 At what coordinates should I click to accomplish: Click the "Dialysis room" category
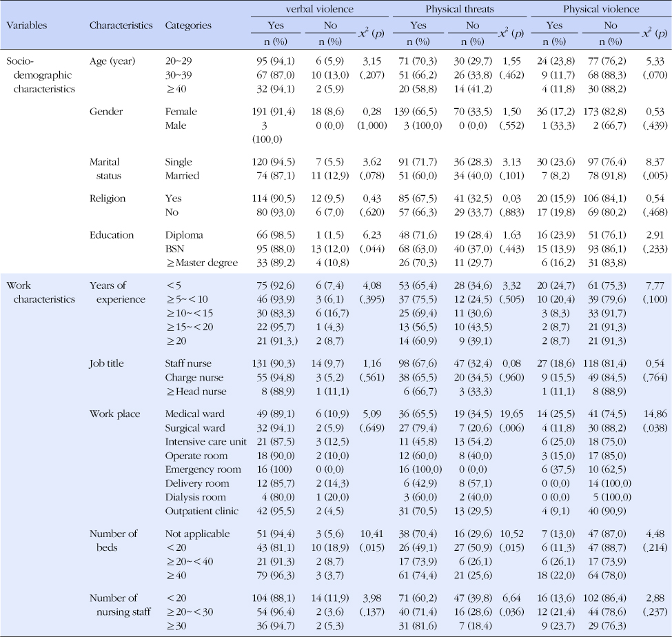point(196,497)
